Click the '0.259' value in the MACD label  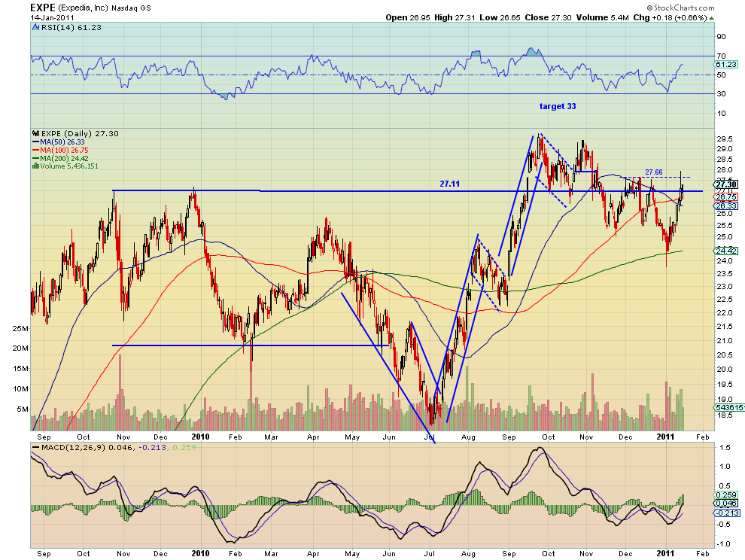184,447
